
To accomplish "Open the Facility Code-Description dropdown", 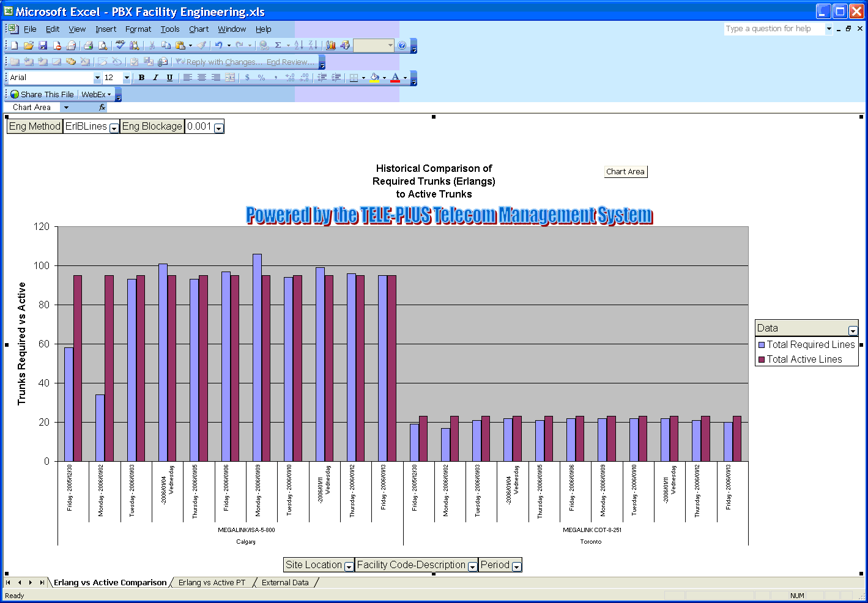I will 472,567.
